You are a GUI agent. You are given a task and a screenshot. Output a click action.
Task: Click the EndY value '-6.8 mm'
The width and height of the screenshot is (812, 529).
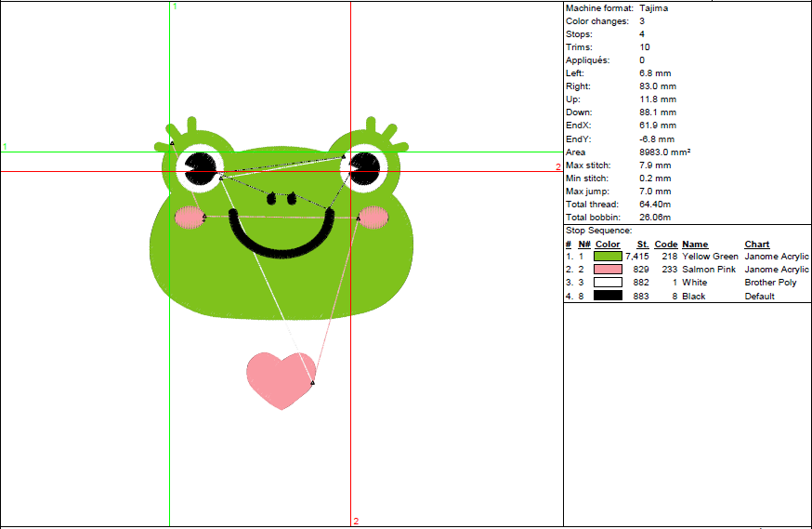tap(657, 139)
